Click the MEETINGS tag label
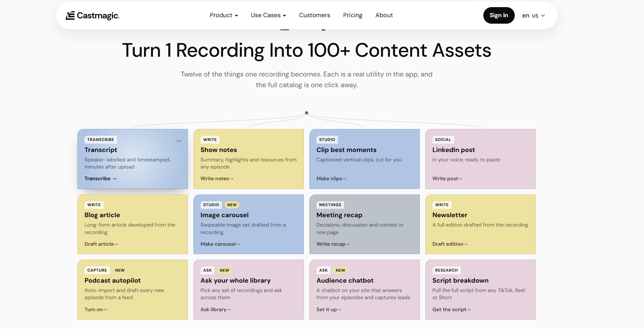The image size is (644, 329). coord(330,205)
